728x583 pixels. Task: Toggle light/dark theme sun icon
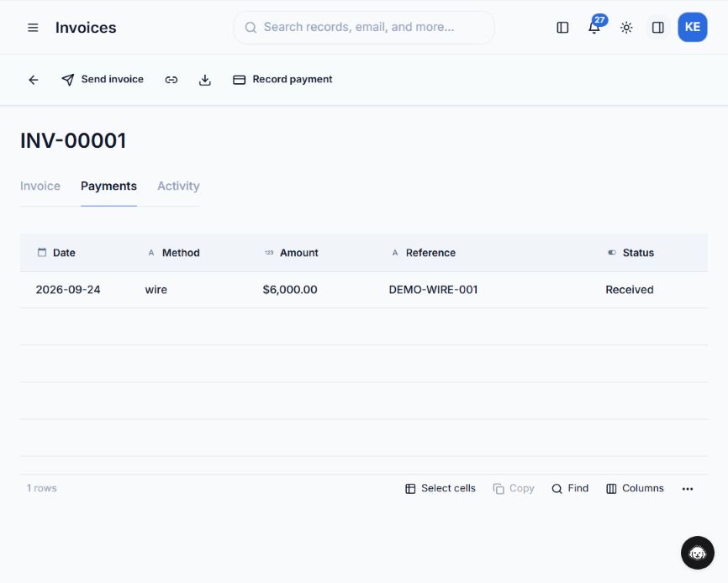(626, 28)
